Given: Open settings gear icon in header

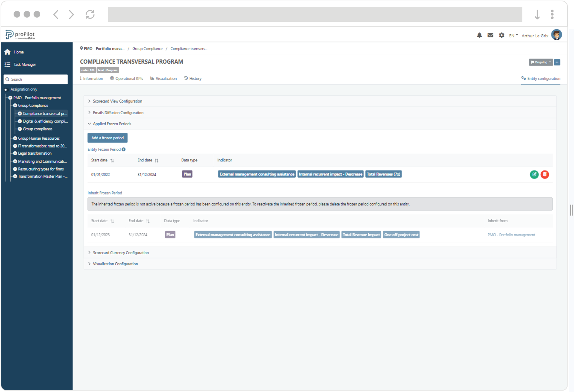Looking at the screenshot, I should (501, 35).
